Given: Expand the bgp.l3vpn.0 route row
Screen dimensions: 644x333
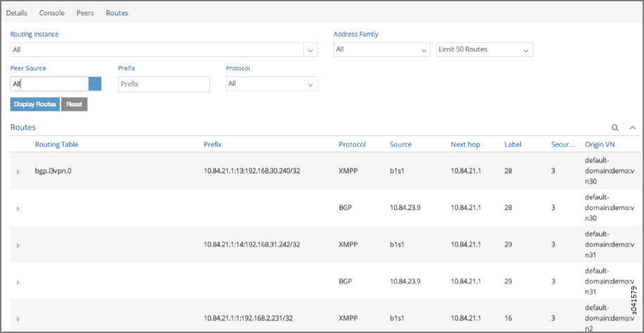Looking at the screenshot, I should pos(18,172).
